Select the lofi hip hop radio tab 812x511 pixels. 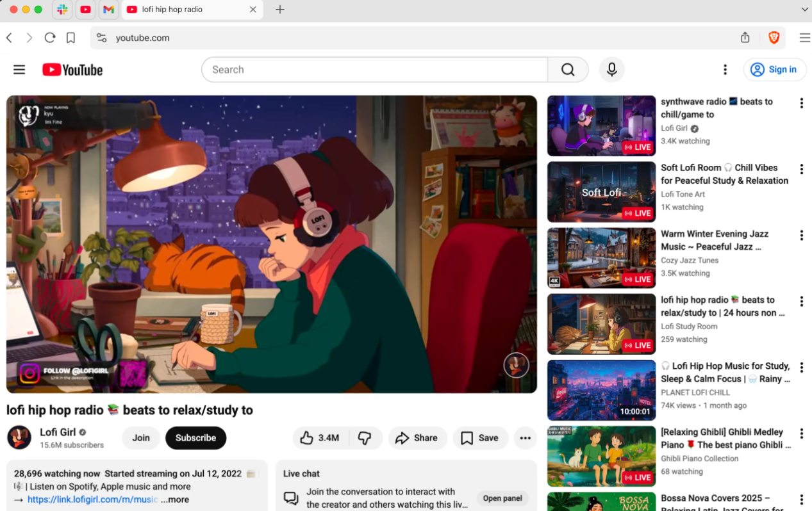192,10
